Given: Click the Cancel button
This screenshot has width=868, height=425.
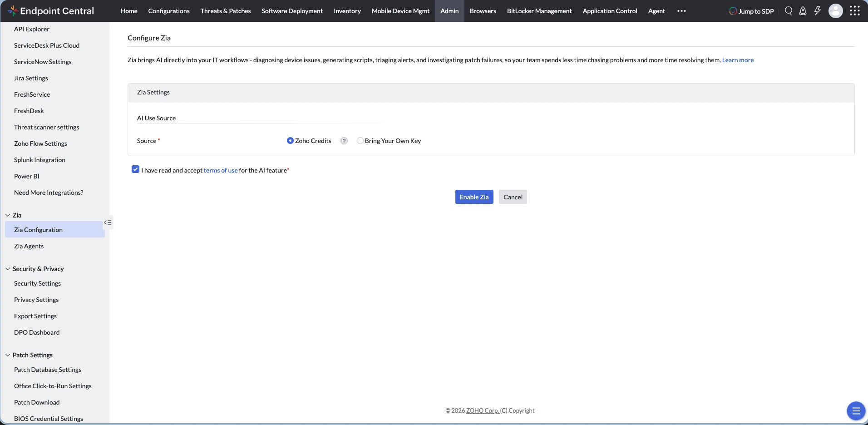Looking at the screenshot, I should click(x=513, y=197).
